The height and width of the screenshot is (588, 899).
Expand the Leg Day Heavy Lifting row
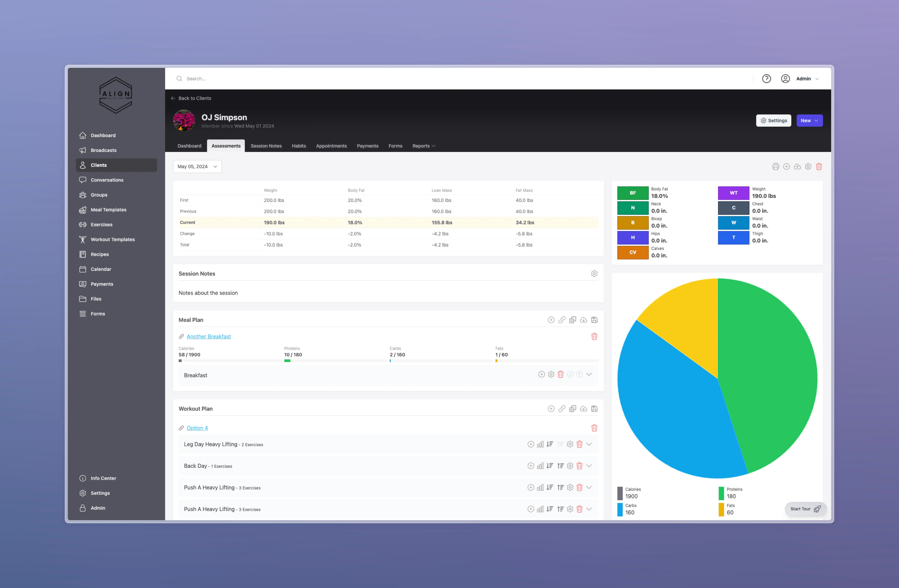[x=589, y=444]
